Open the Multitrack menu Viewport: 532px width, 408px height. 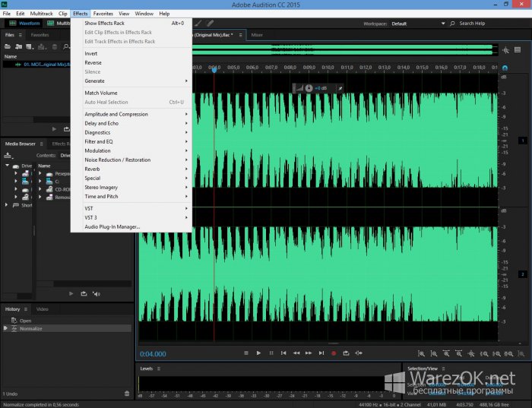pos(41,14)
